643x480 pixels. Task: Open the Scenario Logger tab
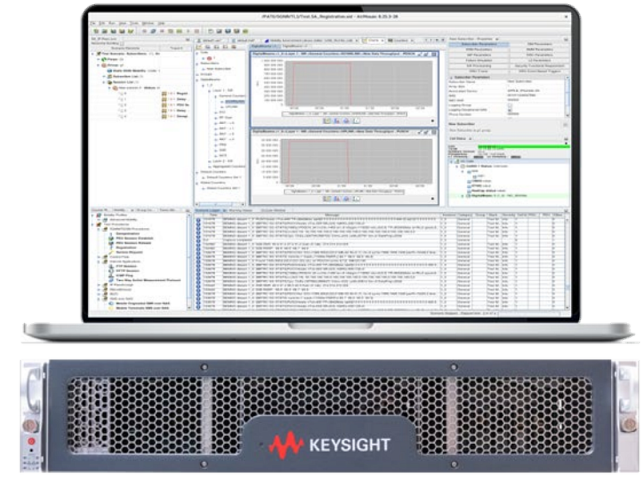coord(207,210)
